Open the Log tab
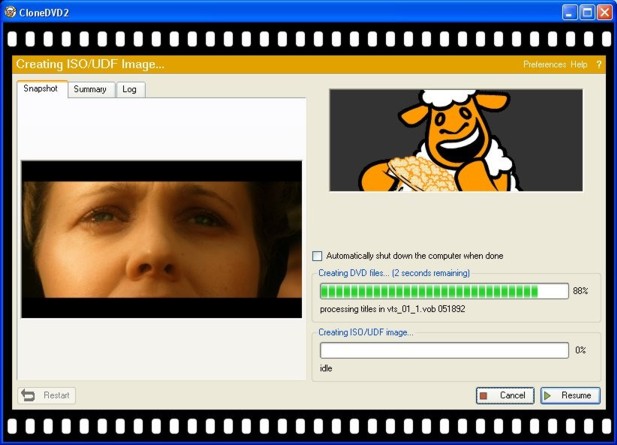The image size is (617, 445). 130,89
